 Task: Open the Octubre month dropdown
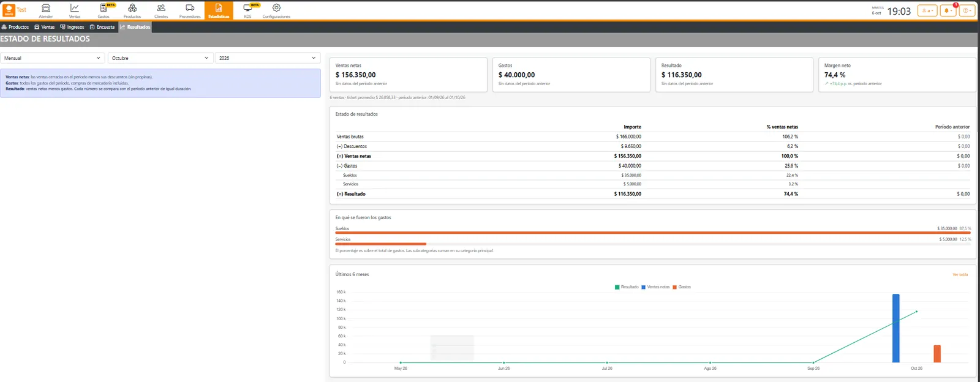[x=160, y=58]
